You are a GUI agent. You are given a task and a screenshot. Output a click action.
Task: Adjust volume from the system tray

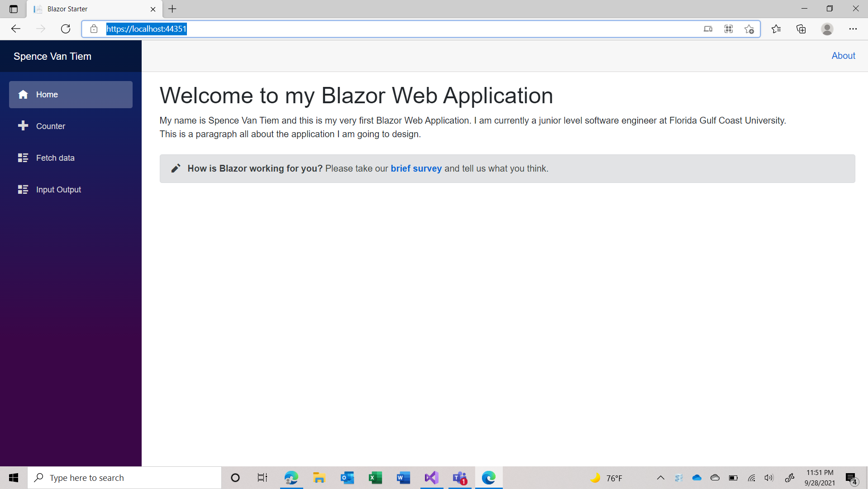pos(769,478)
